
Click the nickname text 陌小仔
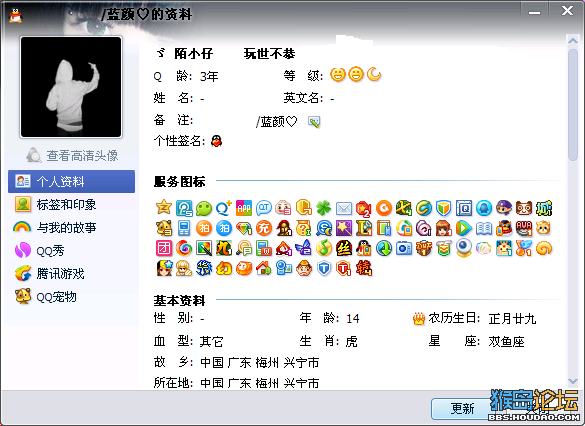[x=193, y=54]
